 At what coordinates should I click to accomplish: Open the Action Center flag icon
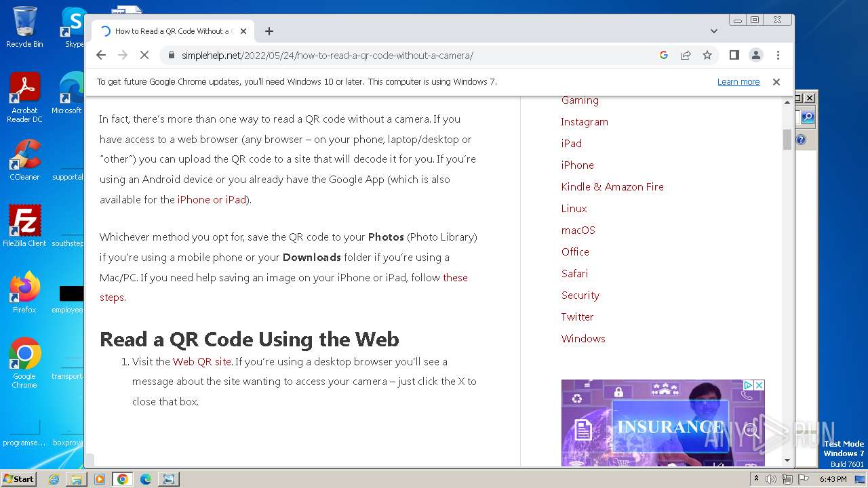804,479
